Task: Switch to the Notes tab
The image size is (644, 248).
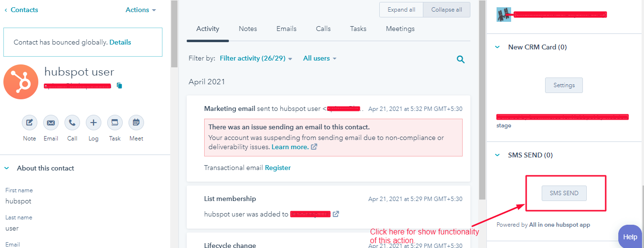Action: tap(248, 29)
